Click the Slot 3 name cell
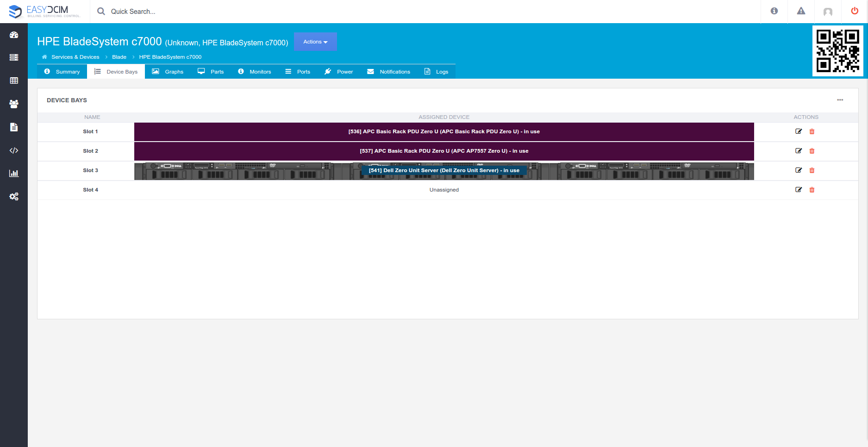The image size is (868, 447). click(x=90, y=170)
